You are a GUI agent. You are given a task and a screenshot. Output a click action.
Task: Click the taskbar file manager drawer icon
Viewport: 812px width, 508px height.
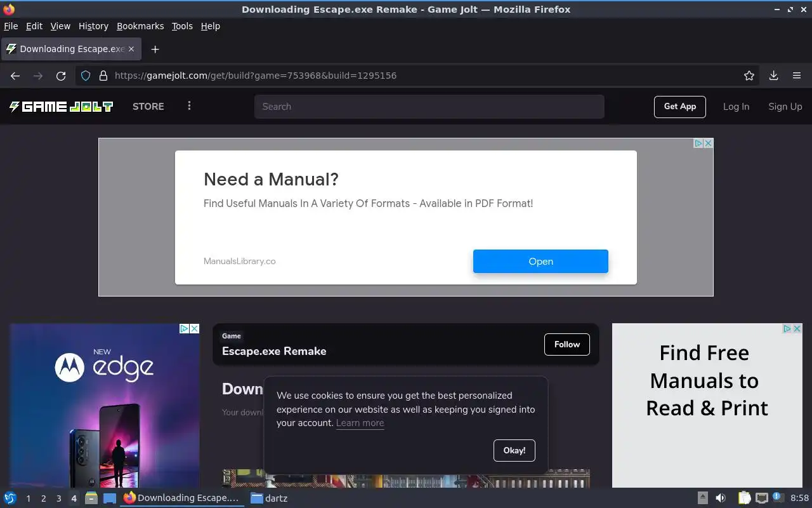click(x=91, y=498)
